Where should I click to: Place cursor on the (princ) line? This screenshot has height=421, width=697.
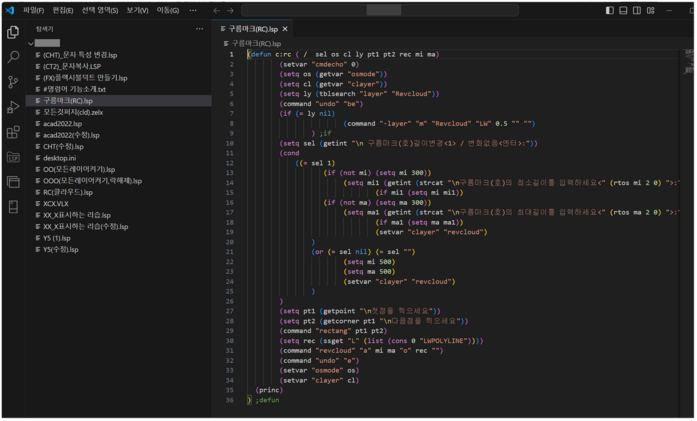(x=269, y=391)
